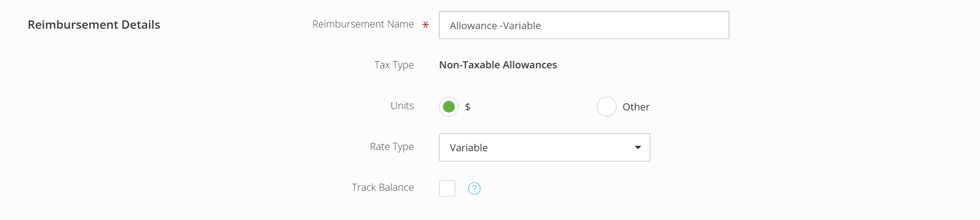Click the empty end of the Reimbursement Name box
980x220 pixels.
[x=635, y=25]
